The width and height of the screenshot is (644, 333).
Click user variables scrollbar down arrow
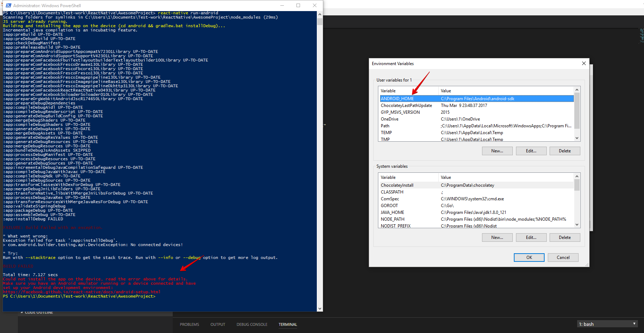(577, 138)
